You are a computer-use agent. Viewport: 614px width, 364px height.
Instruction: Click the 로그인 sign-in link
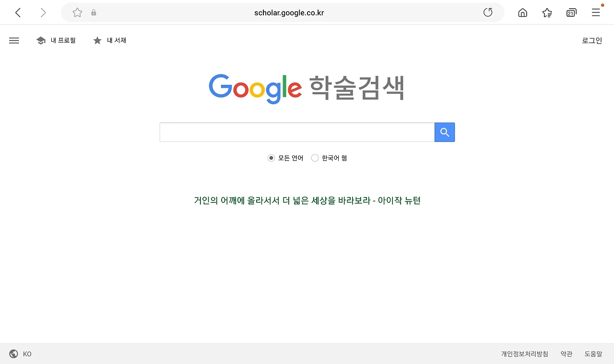tap(592, 41)
